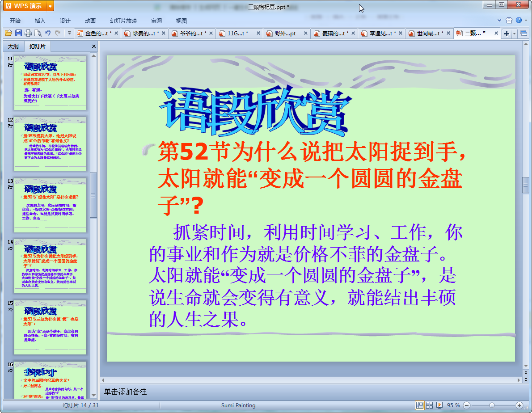Open the 插入 ribbon tab
This screenshot has height=413, width=532.
click(40, 21)
